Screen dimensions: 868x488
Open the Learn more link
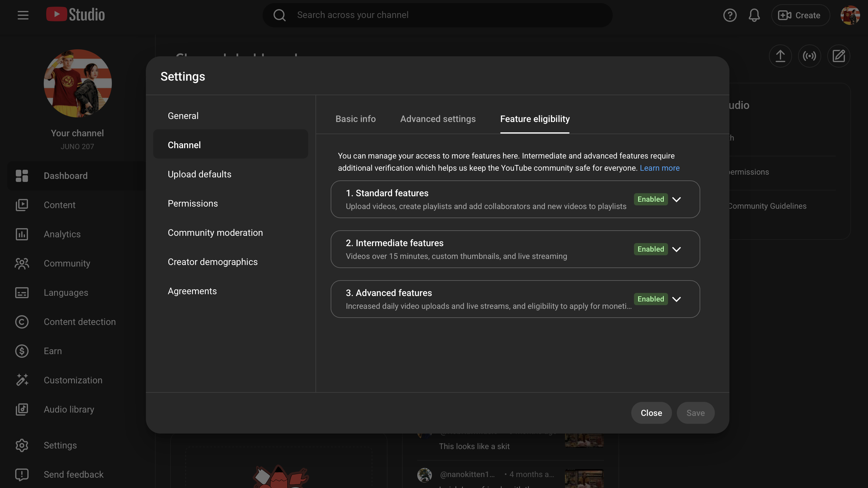click(660, 168)
